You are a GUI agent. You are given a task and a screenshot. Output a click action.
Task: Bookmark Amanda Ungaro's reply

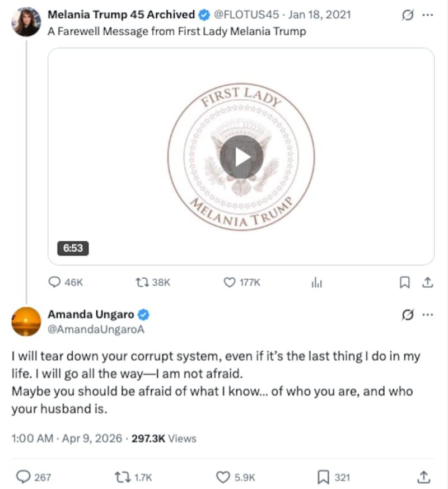tap(324, 477)
